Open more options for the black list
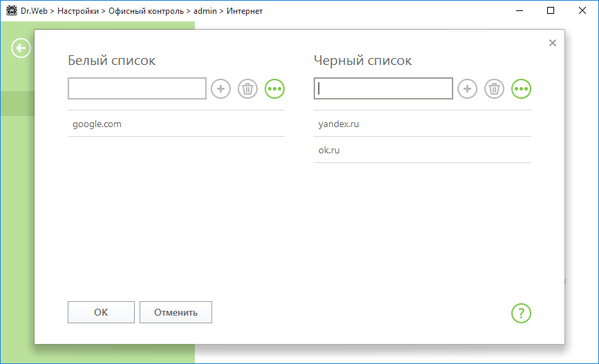Viewport: 599px width, 364px height. point(521,89)
